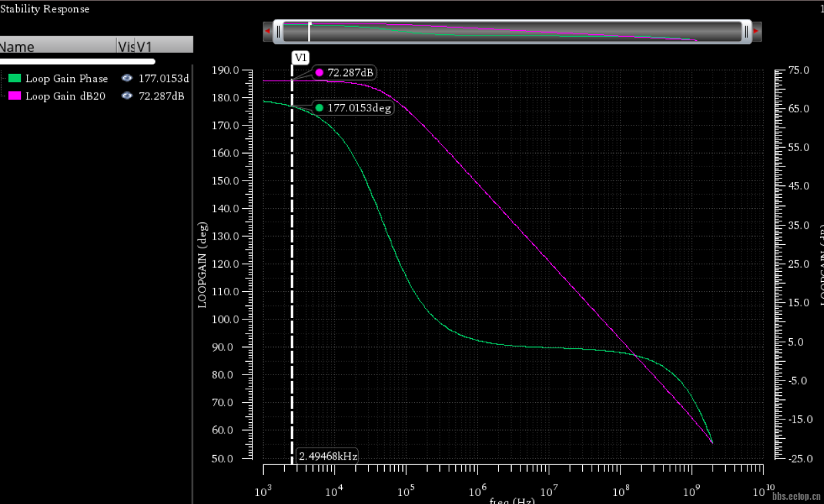824x504 pixels.
Task: Grab the right handle of the zoom strip
Action: tap(746, 31)
